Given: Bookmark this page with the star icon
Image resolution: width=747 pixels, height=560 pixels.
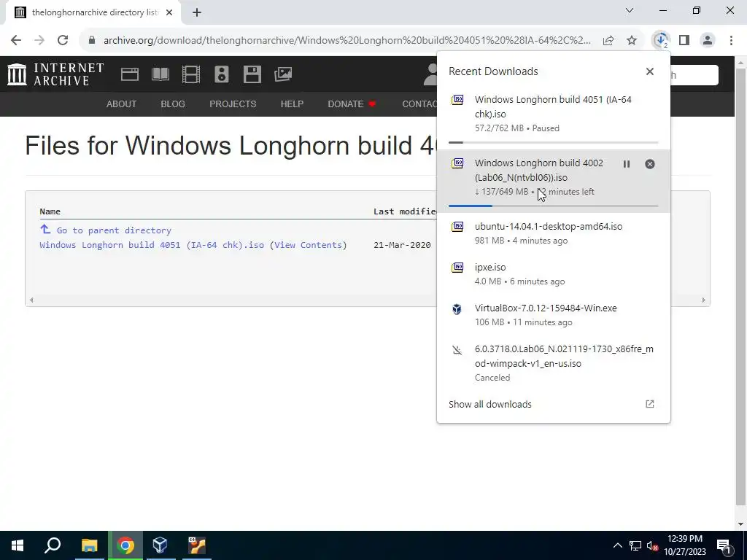Looking at the screenshot, I should 632,41.
